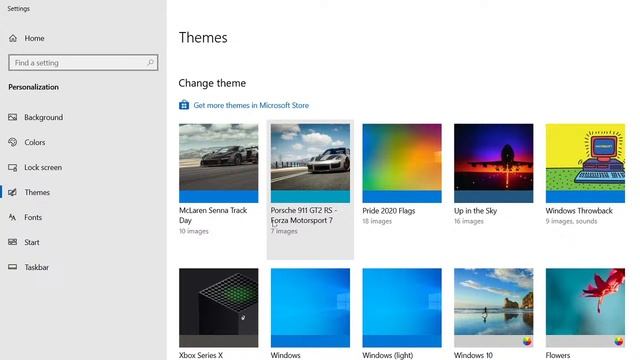
Task: Select Xbox Series X theme
Action: (x=218, y=307)
